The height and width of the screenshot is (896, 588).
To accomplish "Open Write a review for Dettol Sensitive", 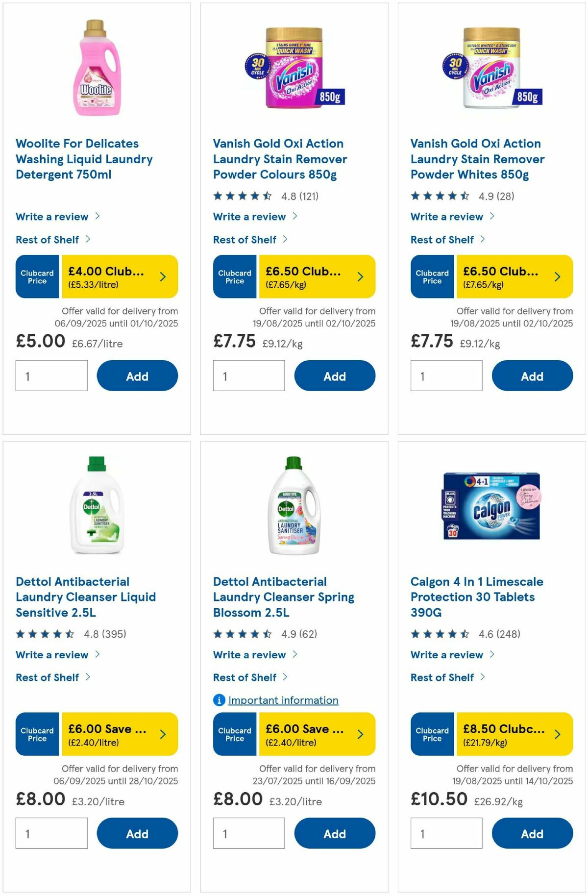I will (x=52, y=654).
